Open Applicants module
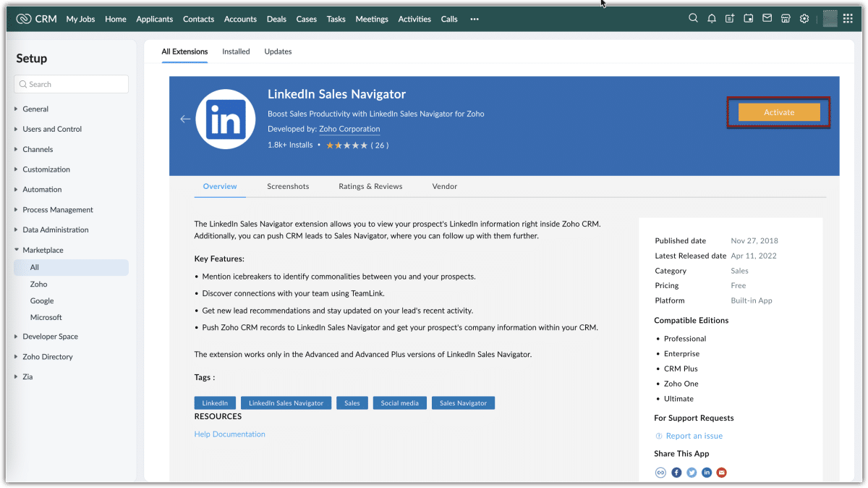 155,19
